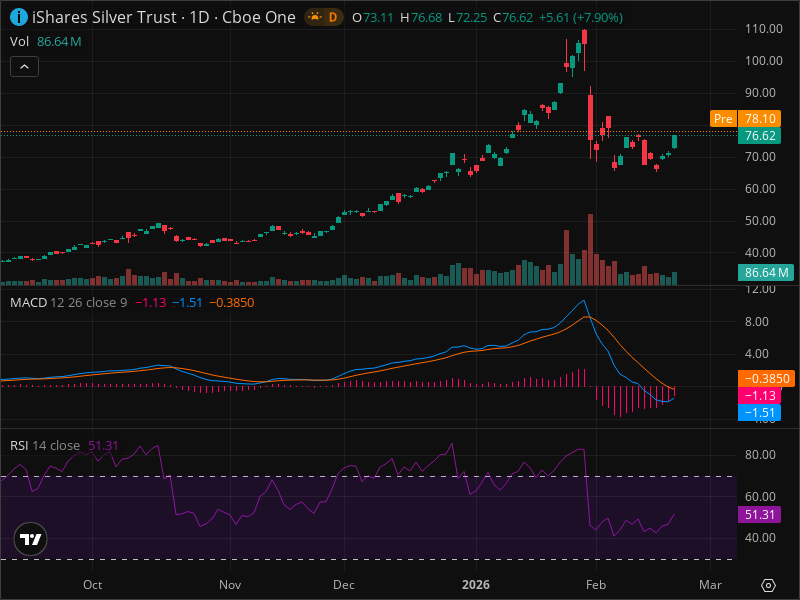Click the blue info icon beside iShares Silver Trust

[19, 17]
